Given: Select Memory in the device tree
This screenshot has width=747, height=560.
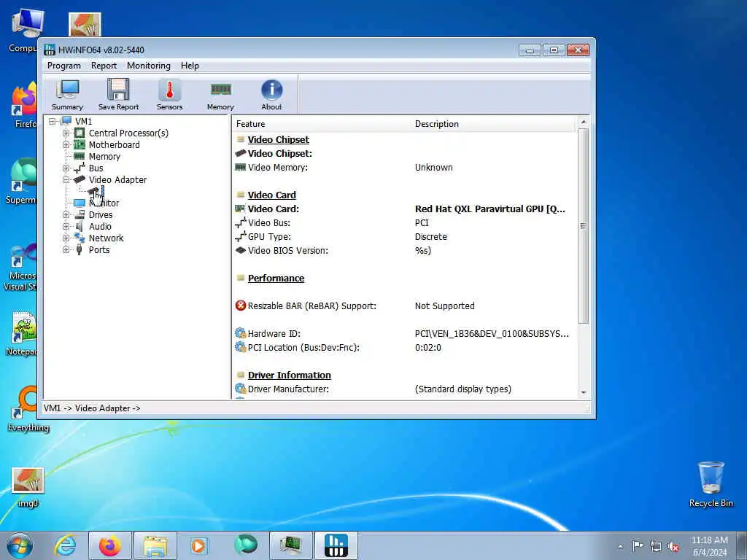Looking at the screenshot, I should point(104,157).
